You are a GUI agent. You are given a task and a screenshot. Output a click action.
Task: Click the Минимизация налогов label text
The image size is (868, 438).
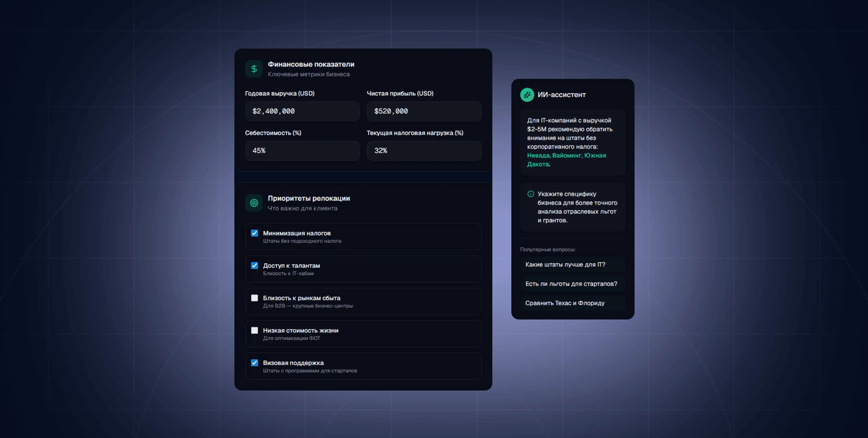click(297, 233)
